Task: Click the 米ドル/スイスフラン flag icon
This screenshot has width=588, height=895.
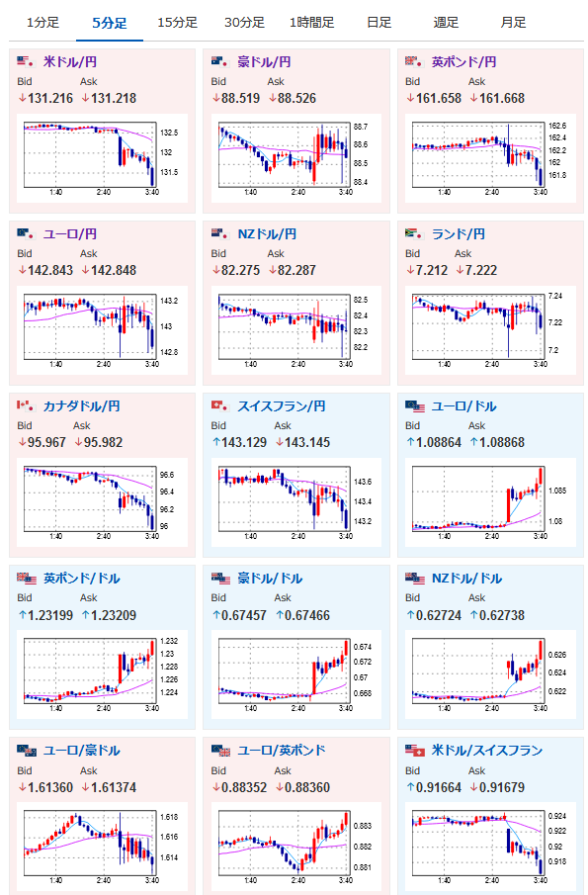Action: tap(415, 751)
